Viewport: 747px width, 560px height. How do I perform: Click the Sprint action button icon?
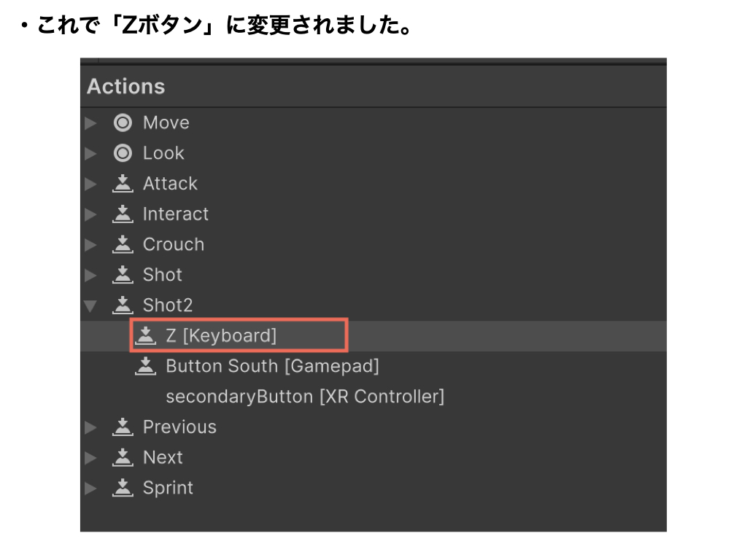(123, 488)
